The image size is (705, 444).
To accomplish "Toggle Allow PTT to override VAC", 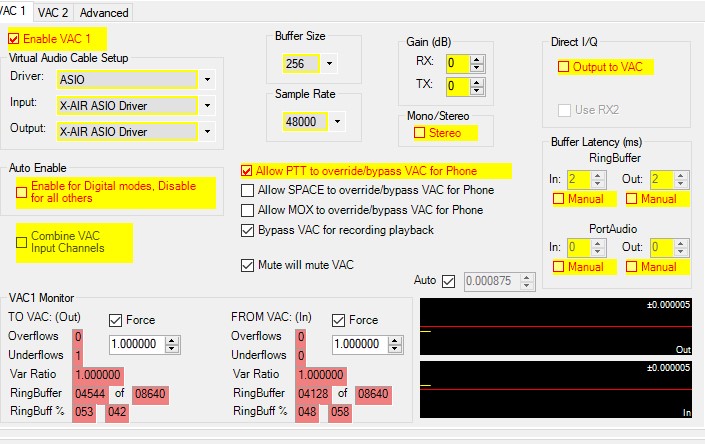I will point(248,171).
